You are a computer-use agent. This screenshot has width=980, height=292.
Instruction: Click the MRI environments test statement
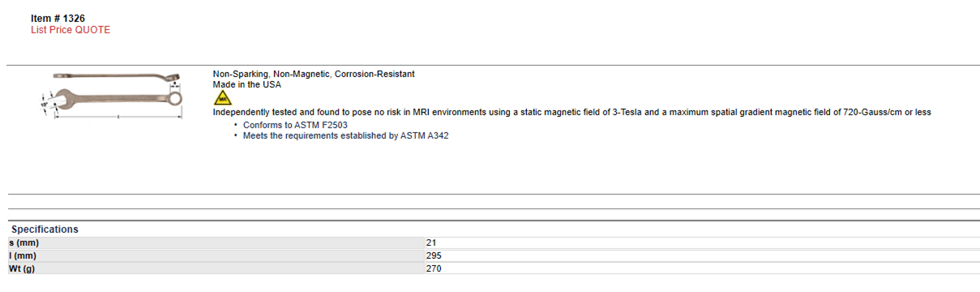(x=571, y=112)
